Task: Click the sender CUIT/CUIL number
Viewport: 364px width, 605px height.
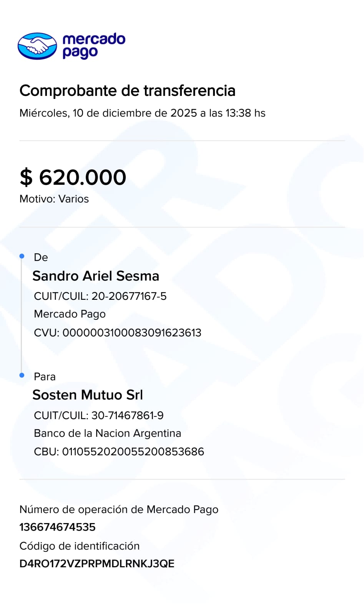Action: coord(129,296)
